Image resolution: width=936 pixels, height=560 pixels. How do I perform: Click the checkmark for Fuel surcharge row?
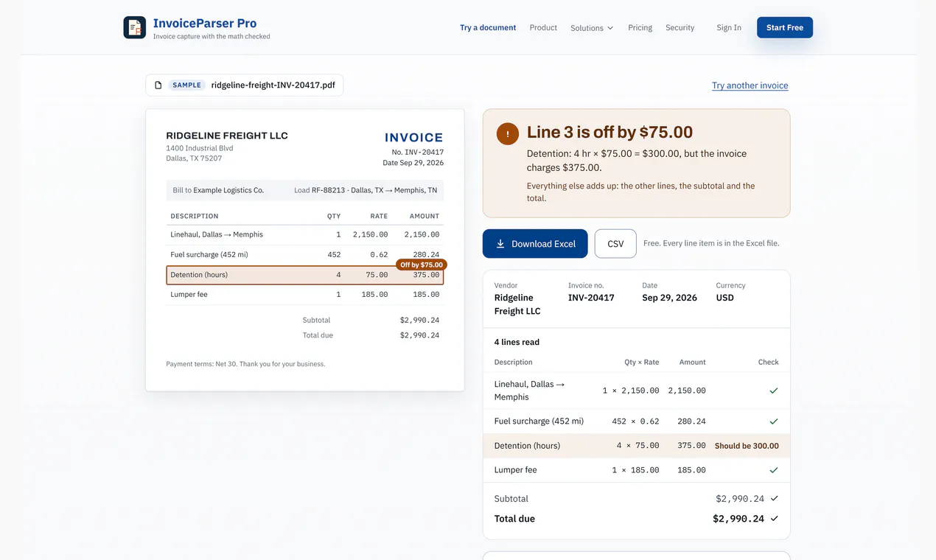[x=774, y=421]
